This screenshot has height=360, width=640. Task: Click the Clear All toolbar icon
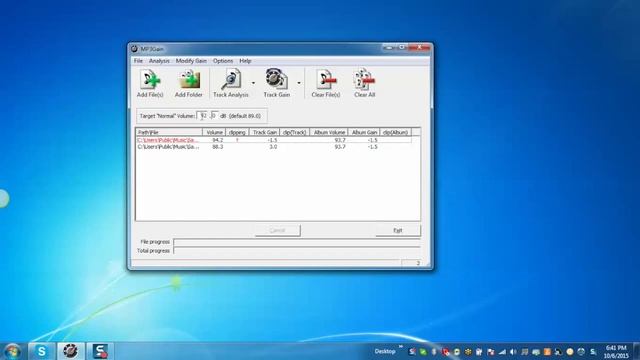364,83
